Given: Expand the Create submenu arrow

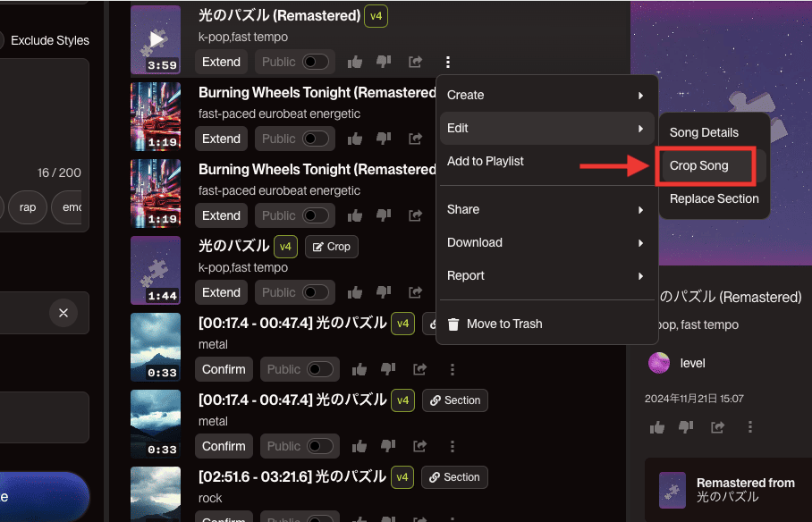Looking at the screenshot, I should (x=640, y=96).
